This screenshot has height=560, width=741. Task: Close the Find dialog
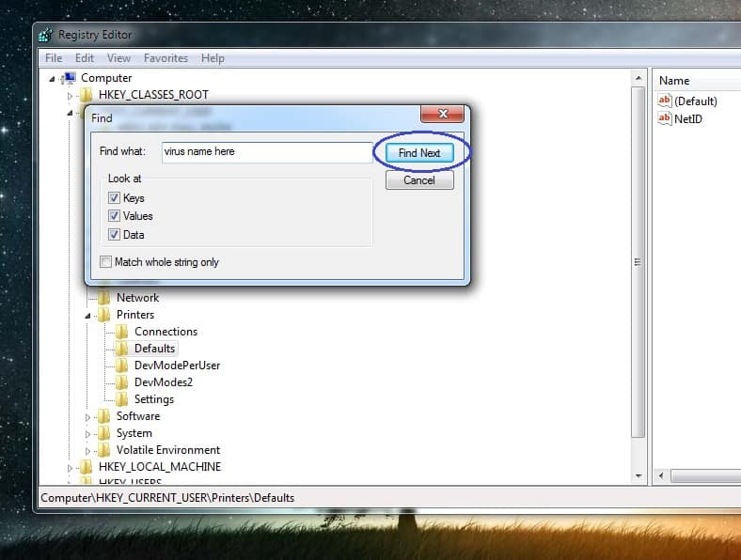[x=442, y=114]
